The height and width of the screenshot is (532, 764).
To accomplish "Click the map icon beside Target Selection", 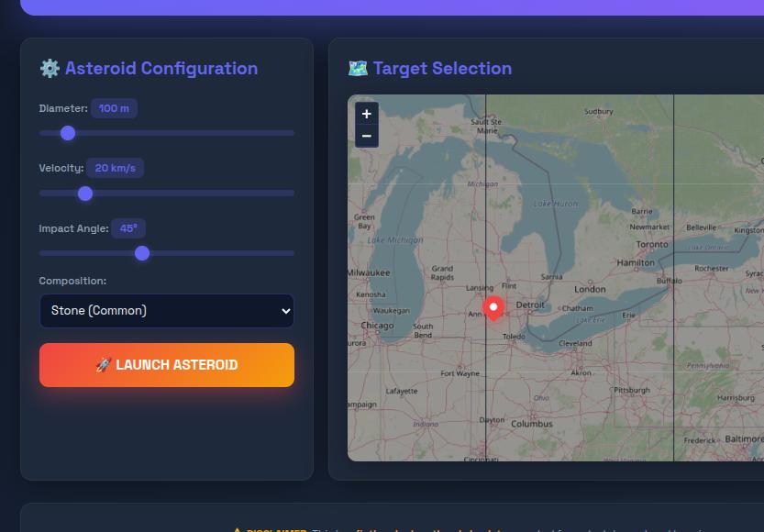I will (x=358, y=69).
